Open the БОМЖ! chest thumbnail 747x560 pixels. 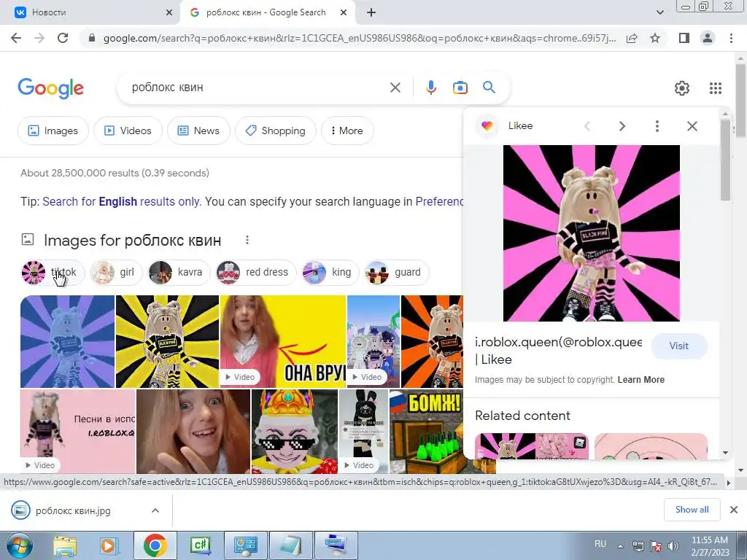click(x=426, y=432)
